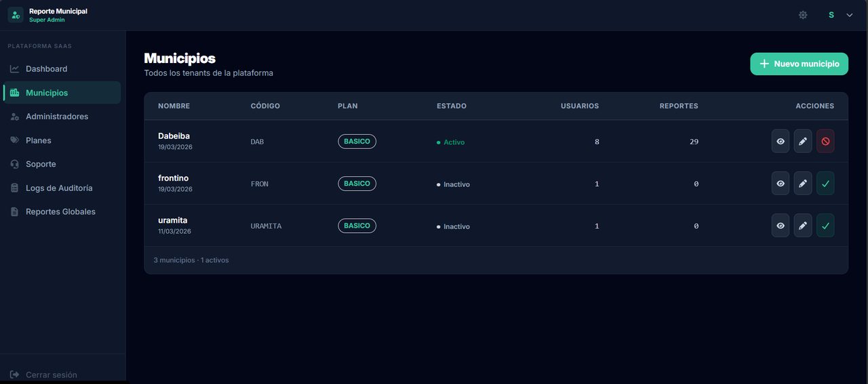Image resolution: width=868 pixels, height=384 pixels.
Task: Click the ACCIONES column header
Action: (815, 106)
